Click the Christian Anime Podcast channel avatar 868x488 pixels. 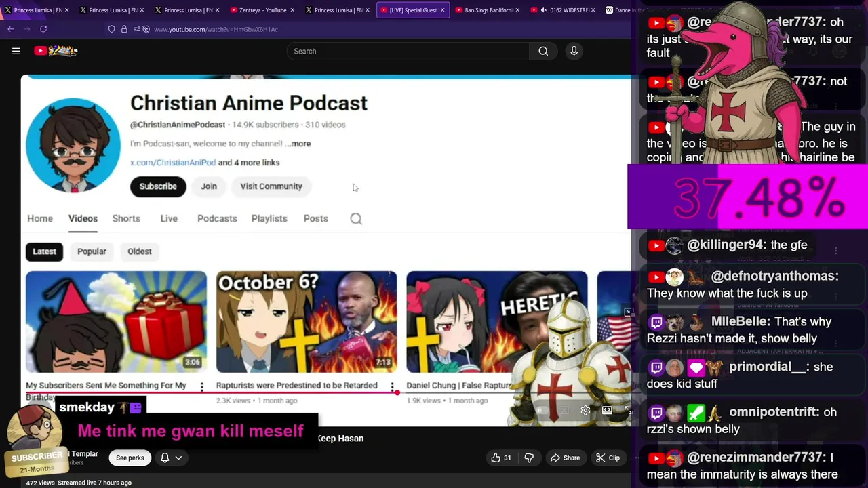click(x=73, y=145)
